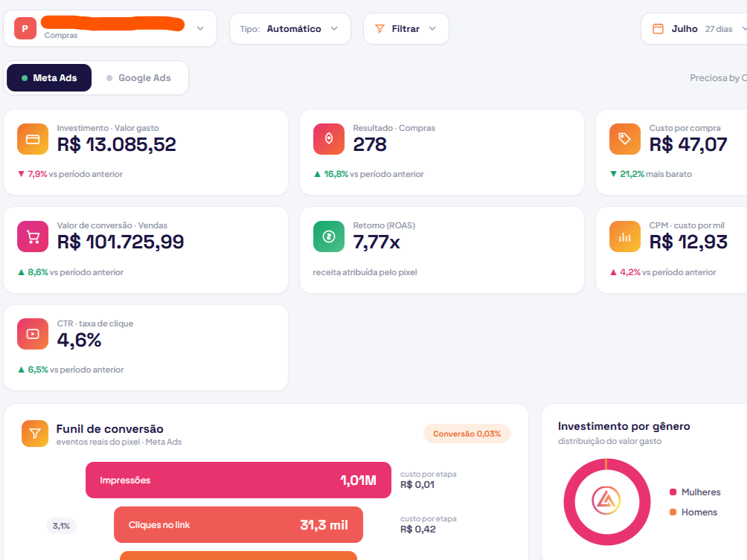Screen dimensions: 747x560
Task: Click the 3,1% funnel step rate badge
Action: 61,527
